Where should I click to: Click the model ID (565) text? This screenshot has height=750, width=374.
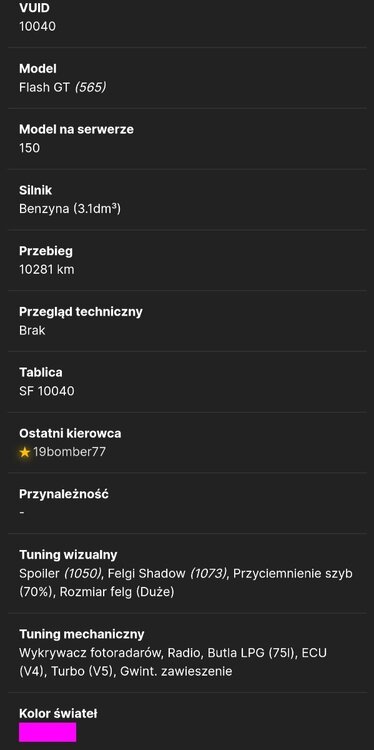tap(90, 87)
